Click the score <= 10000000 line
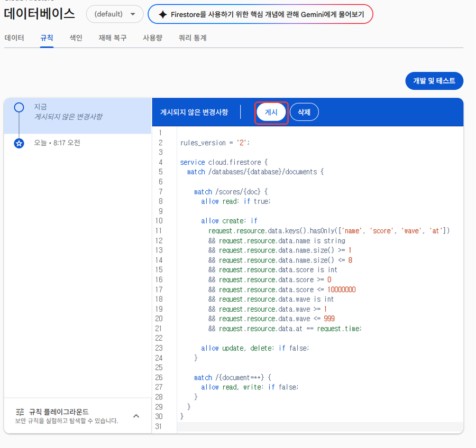 coord(282,290)
